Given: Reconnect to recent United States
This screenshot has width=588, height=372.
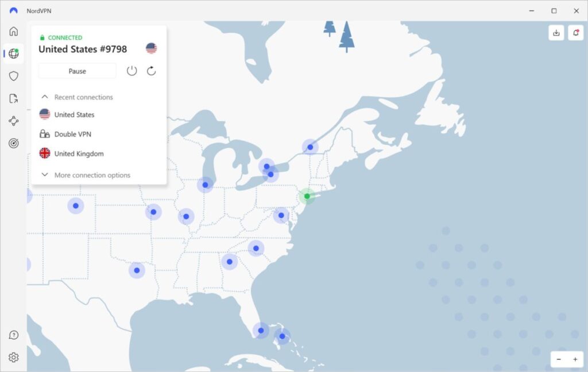Looking at the screenshot, I should click(x=67, y=114).
